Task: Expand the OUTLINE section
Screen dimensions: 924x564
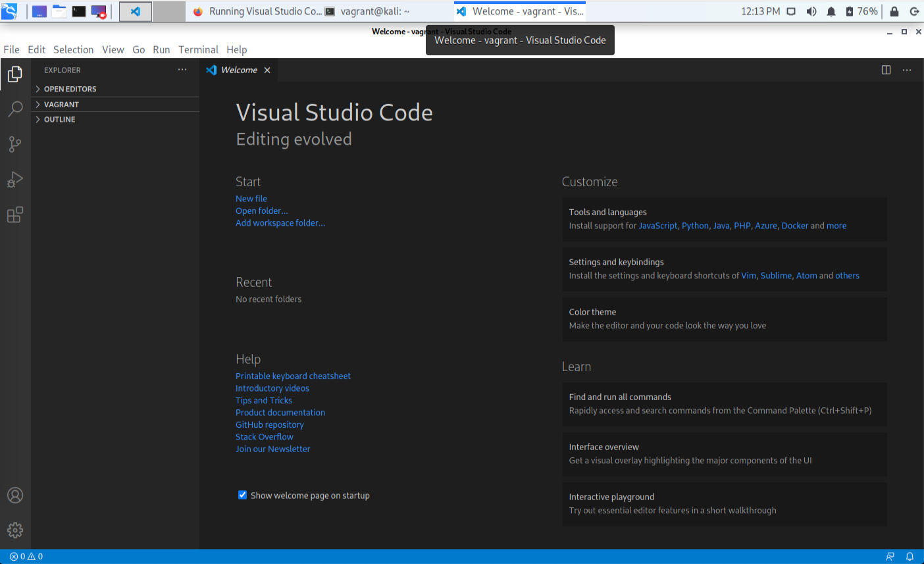Action: 59,119
